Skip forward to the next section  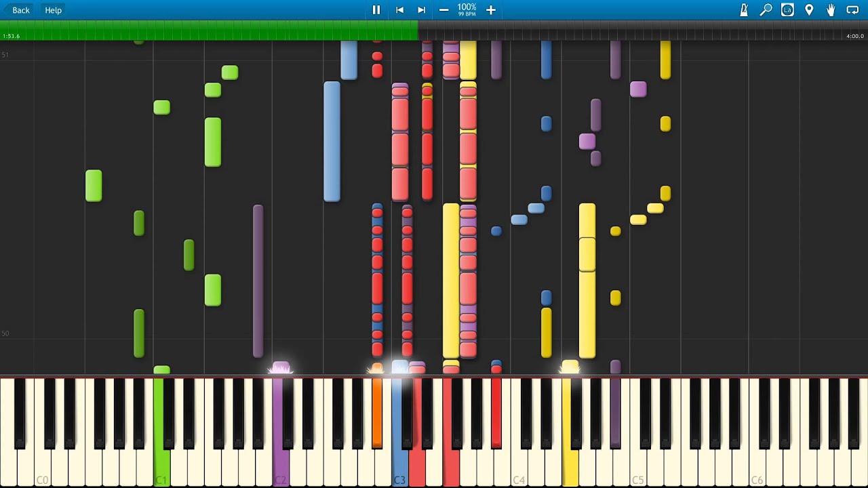click(x=421, y=10)
